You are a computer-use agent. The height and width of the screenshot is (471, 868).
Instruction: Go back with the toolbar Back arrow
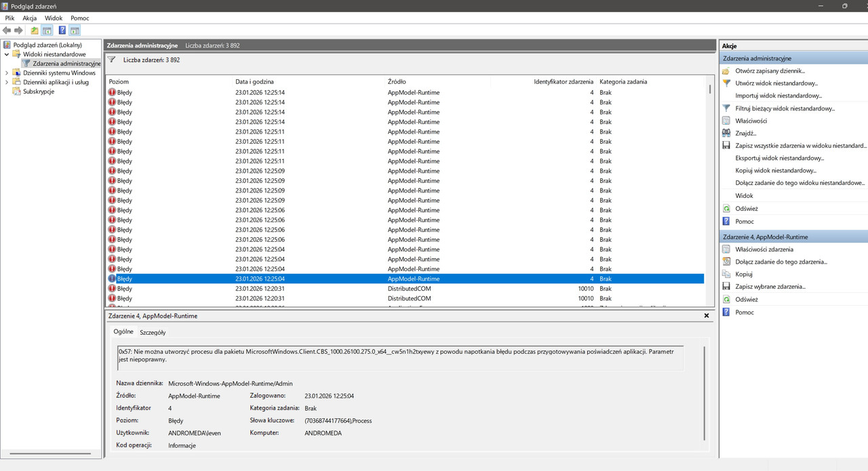point(7,30)
